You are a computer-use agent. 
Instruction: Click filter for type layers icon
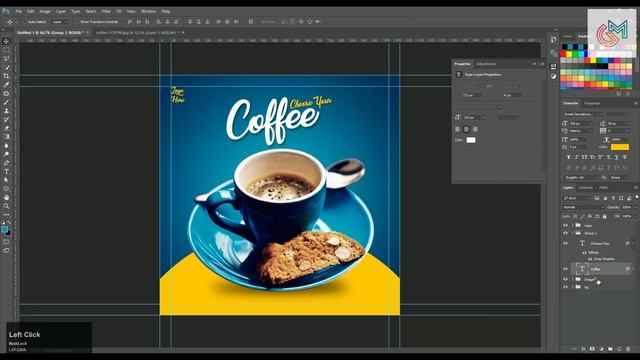(x=613, y=198)
